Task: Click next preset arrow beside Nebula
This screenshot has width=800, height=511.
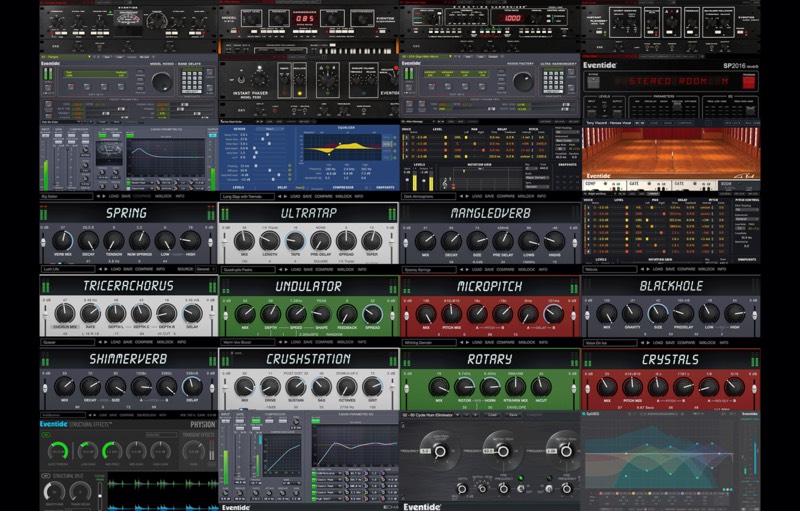Action: pos(647,269)
